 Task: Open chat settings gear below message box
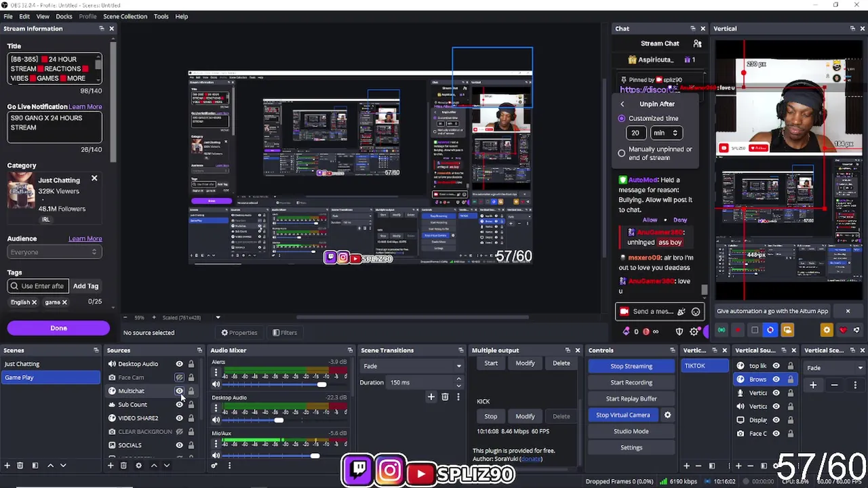click(694, 331)
